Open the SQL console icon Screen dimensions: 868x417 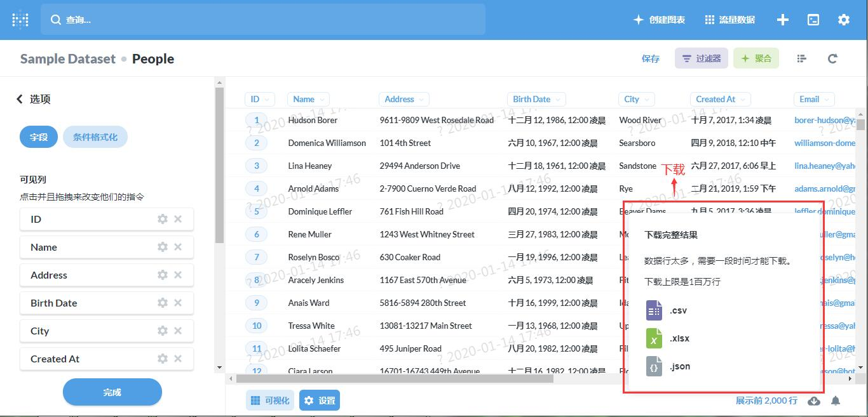point(813,20)
